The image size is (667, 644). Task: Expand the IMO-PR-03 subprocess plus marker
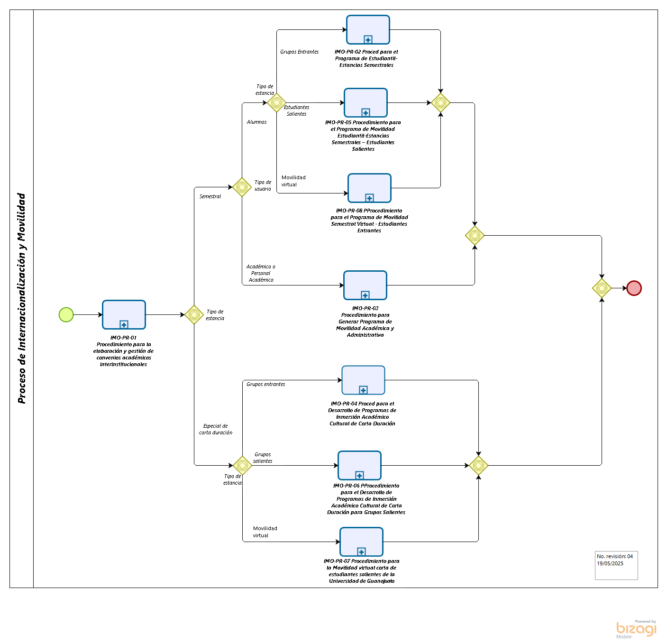coord(365,295)
